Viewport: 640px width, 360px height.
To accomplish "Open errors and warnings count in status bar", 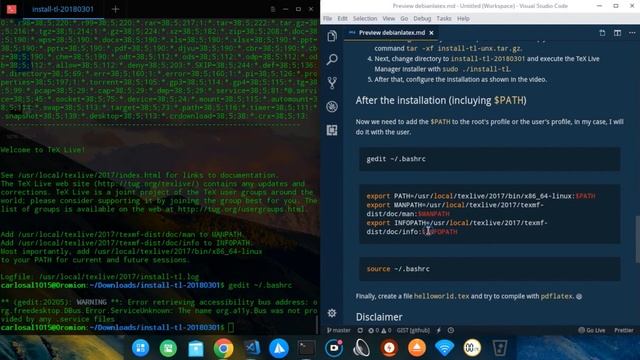I will [x=380, y=330].
